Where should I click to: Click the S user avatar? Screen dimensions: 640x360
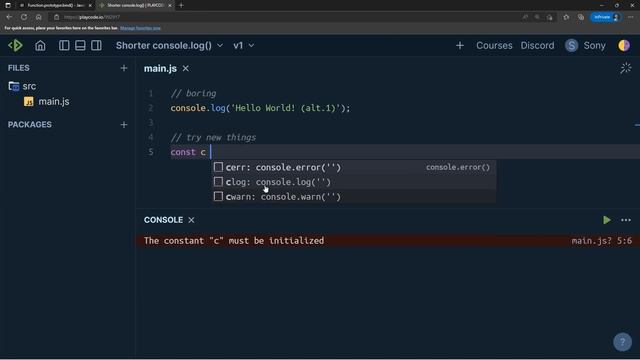point(571,45)
